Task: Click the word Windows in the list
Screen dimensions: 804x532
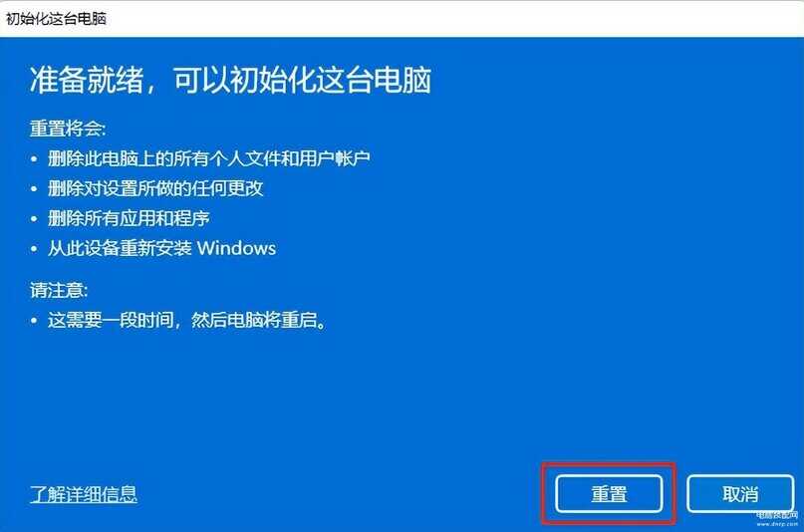Action: (x=236, y=248)
